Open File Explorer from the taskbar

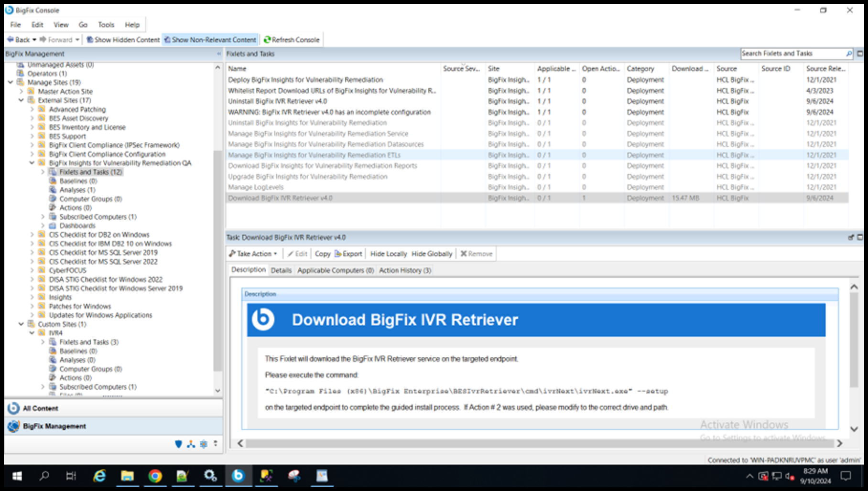pyautogui.click(x=127, y=476)
